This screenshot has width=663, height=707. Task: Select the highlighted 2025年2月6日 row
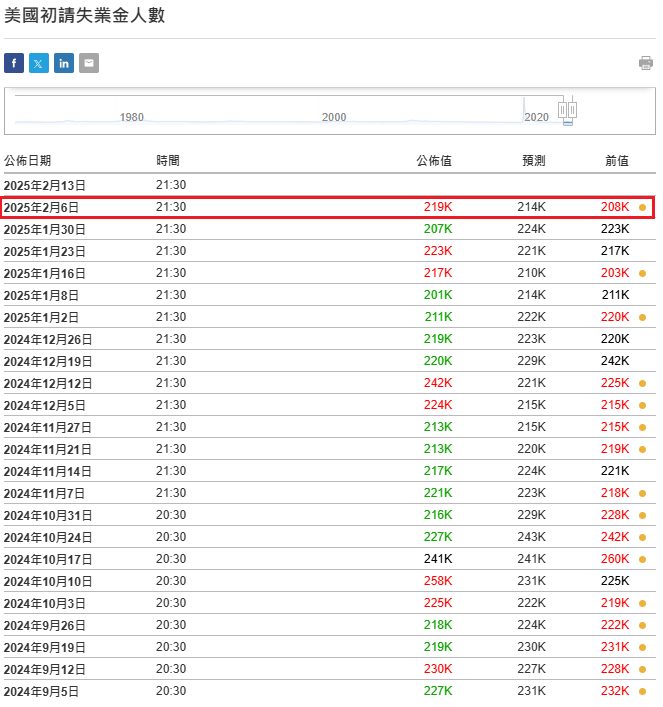click(328, 207)
